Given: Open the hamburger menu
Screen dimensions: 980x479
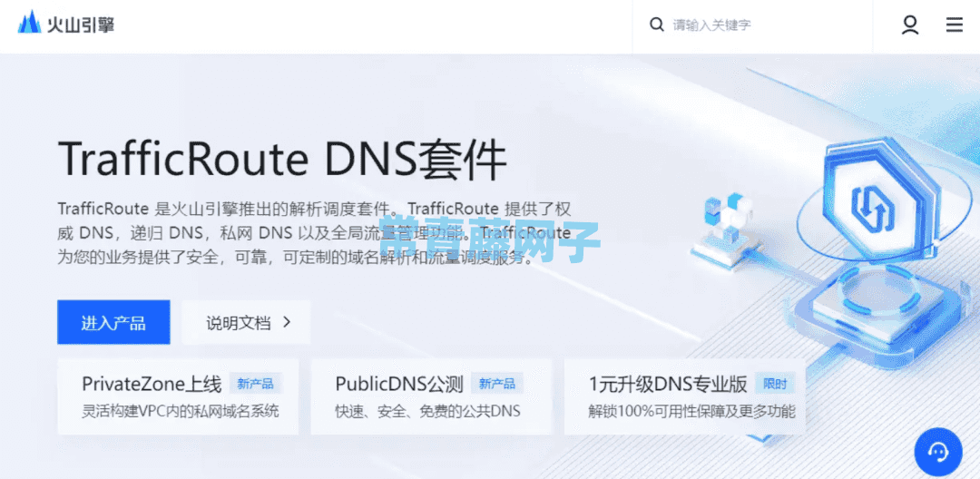Looking at the screenshot, I should pyautogui.click(x=954, y=25).
